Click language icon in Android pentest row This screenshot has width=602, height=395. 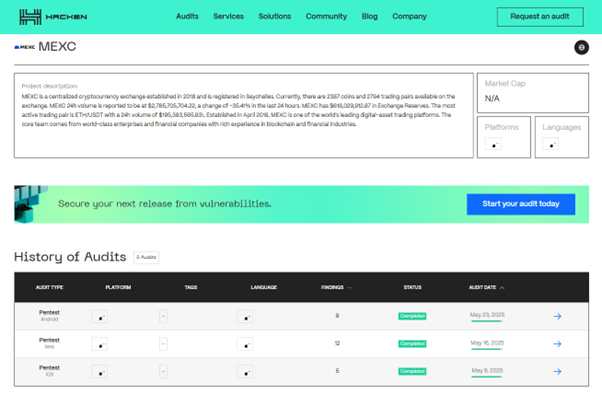point(245,317)
